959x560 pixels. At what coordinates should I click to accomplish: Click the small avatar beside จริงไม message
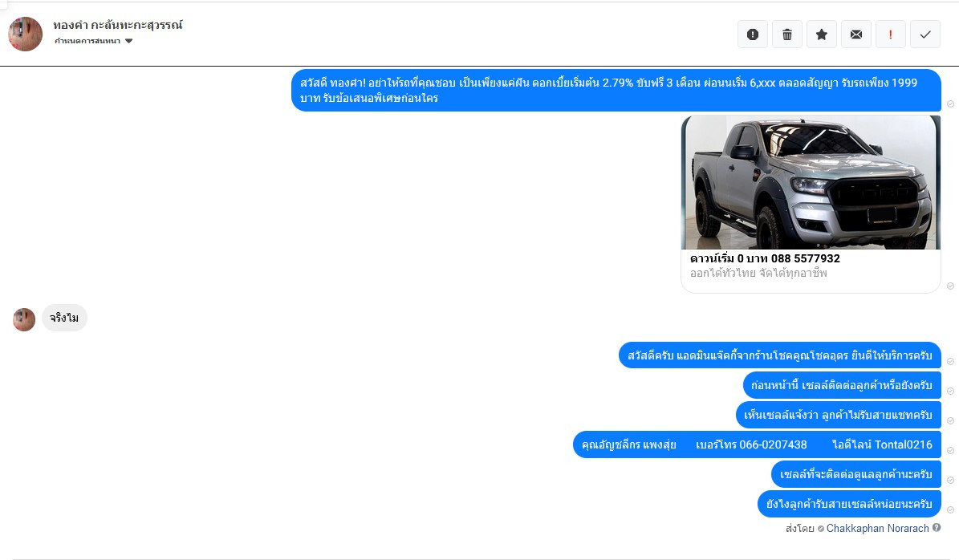tap(24, 319)
